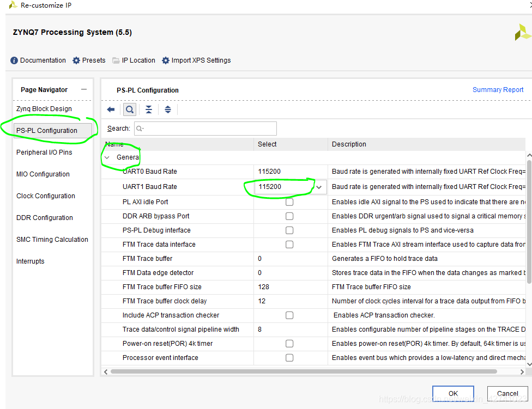Click the Re-customize IP window logo icon

point(13,5)
